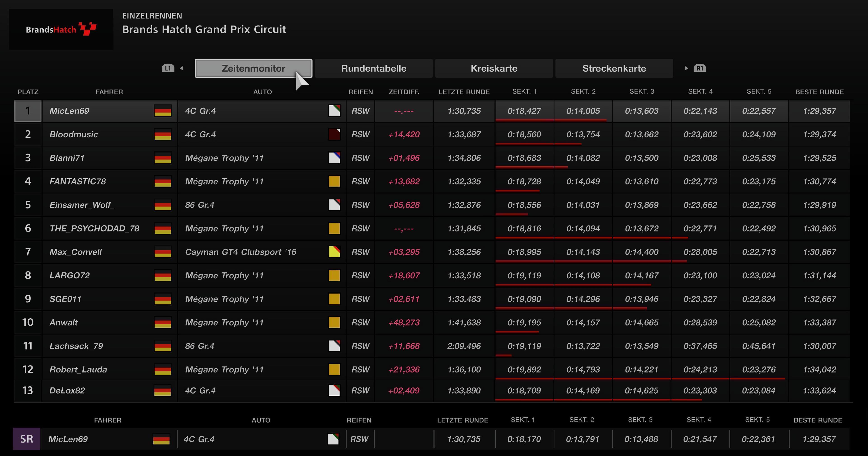The image size is (868, 456).
Task: Click Blanni71's white-blue livery icon
Action: point(334,158)
